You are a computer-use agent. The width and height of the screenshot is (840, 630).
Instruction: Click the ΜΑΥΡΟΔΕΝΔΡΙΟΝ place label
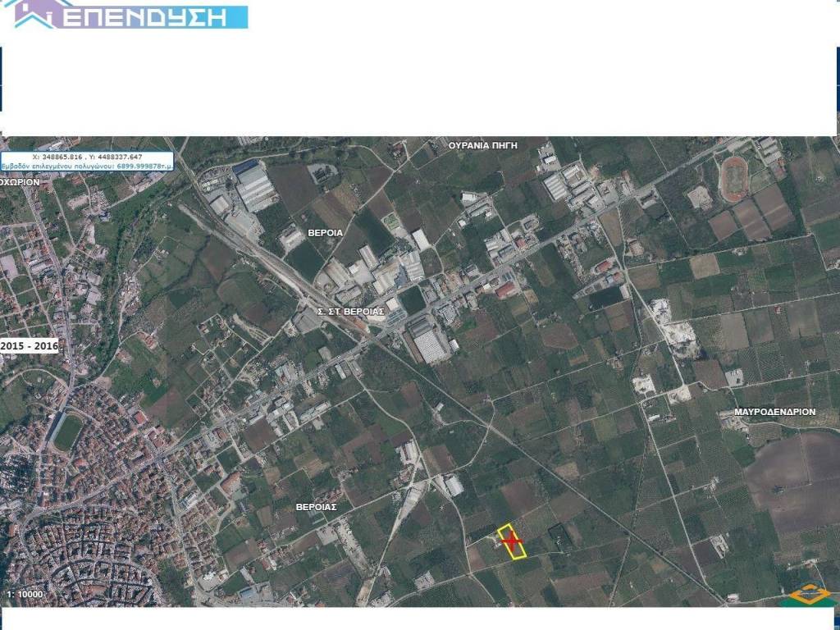click(x=774, y=412)
